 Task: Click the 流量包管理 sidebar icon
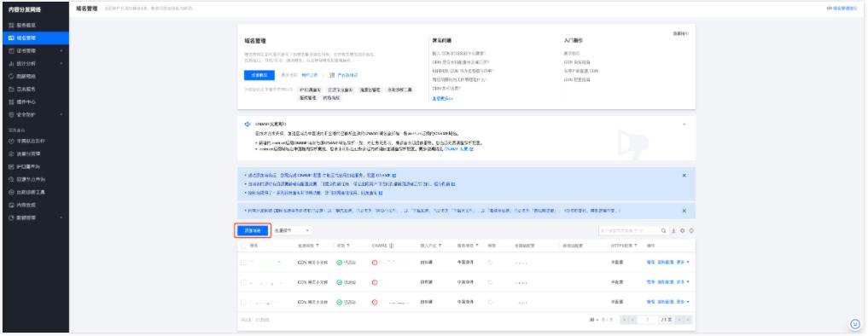tap(11, 154)
